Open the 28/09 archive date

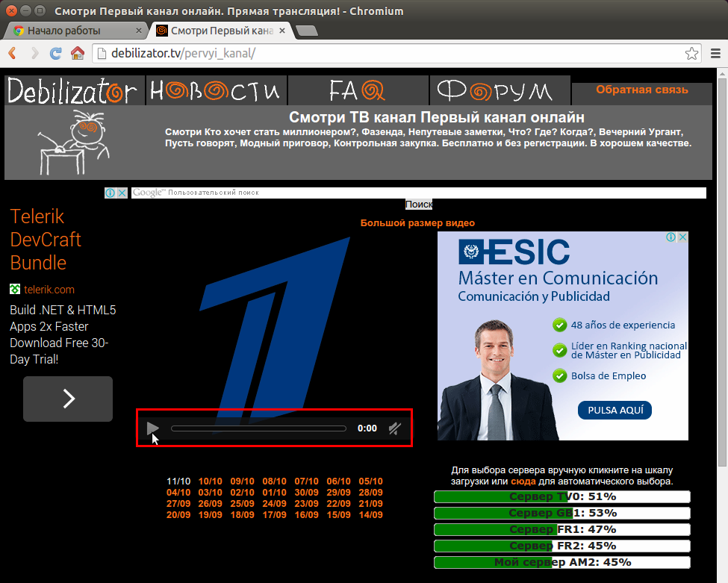pos(370,493)
